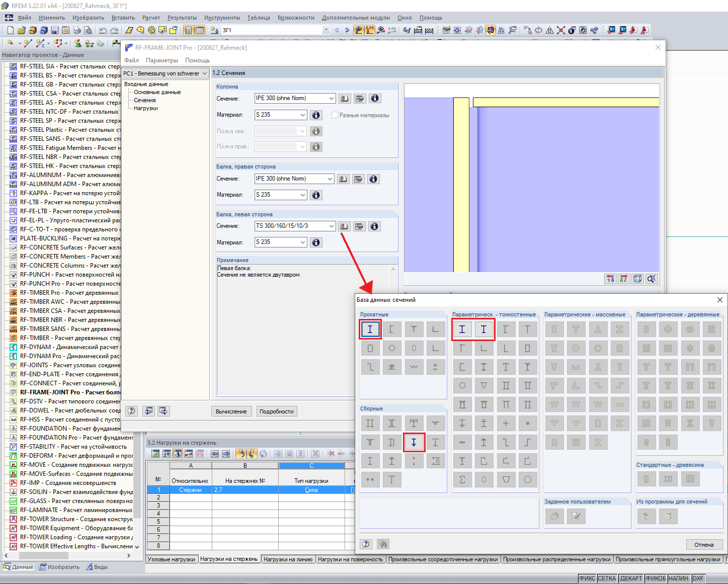
Task: Open the section library button for Колонна
Action: (345, 99)
